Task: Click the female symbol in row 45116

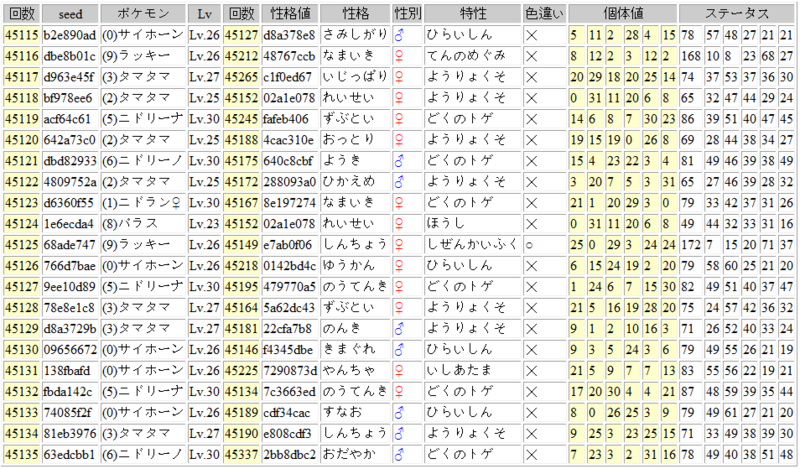Action: (x=399, y=56)
